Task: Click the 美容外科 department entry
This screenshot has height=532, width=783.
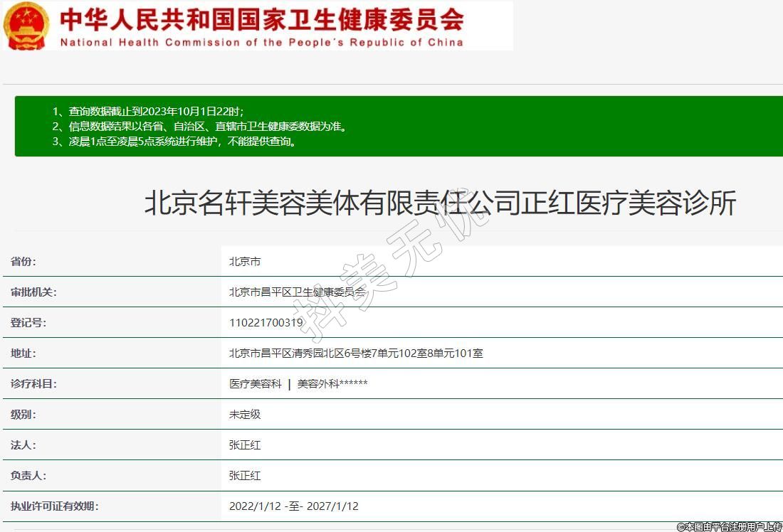Action: pos(332,384)
